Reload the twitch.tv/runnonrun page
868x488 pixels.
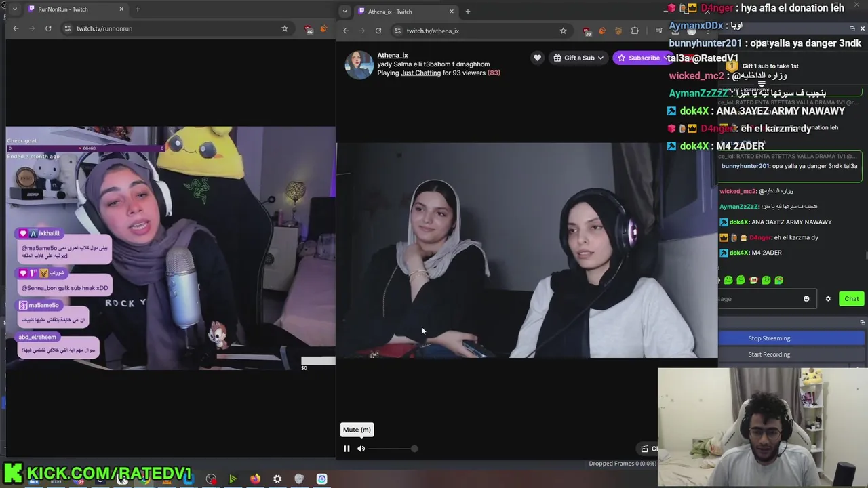pos(48,28)
